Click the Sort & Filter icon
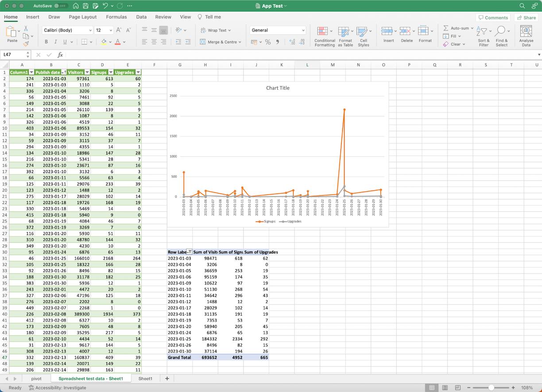542x392 pixels. [x=484, y=35]
